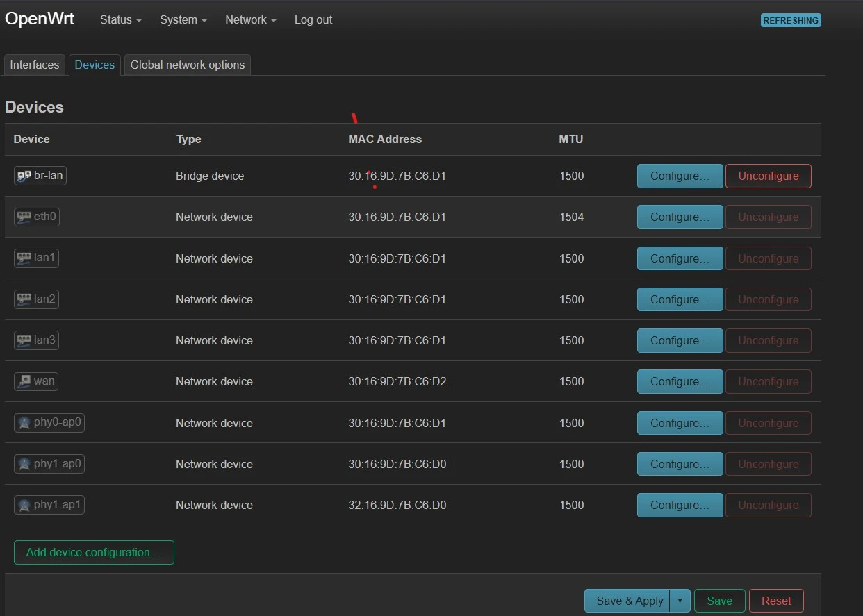Viewport: 863px width, 616px height.
Task: Configure the br-lan device
Action: [x=680, y=176]
